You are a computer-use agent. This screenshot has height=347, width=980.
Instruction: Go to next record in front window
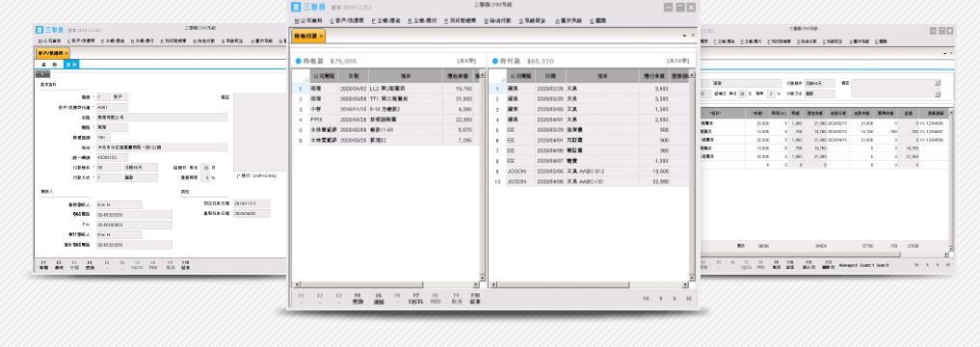coord(675,299)
